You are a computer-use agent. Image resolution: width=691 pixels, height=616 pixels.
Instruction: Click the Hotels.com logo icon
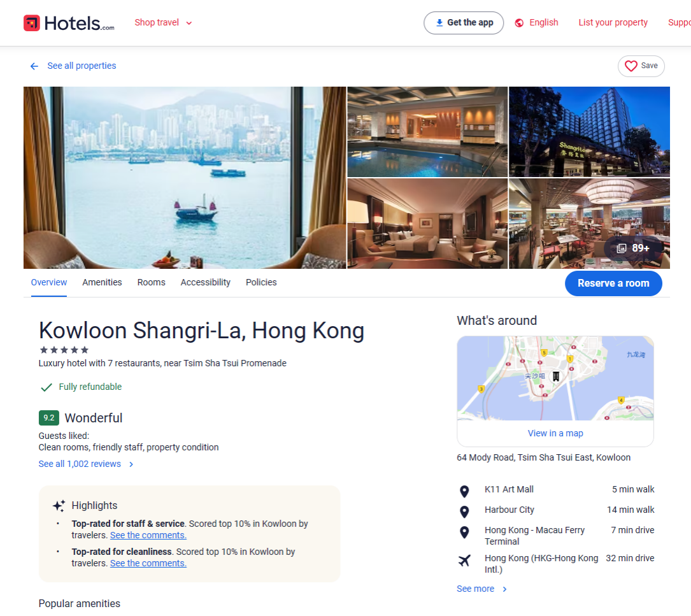click(x=32, y=23)
